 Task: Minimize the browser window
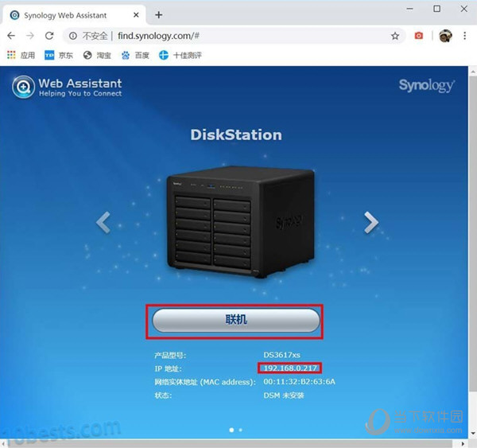point(409,9)
